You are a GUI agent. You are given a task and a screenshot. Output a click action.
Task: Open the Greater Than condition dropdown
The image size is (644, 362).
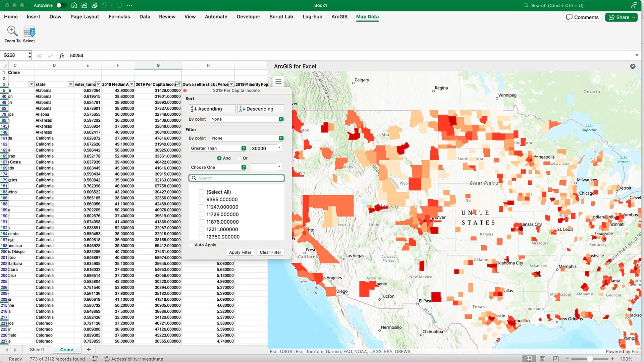click(244, 148)
